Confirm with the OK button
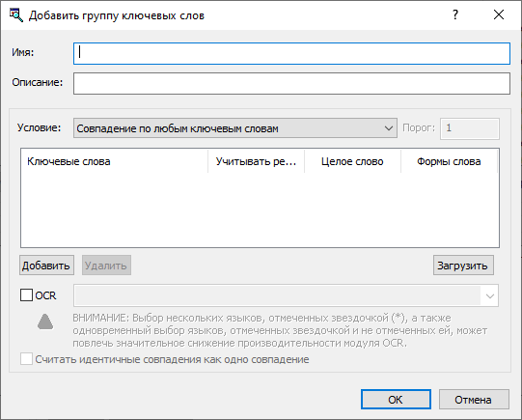Viewport: 522px width, 420px height. coord(396,400)
